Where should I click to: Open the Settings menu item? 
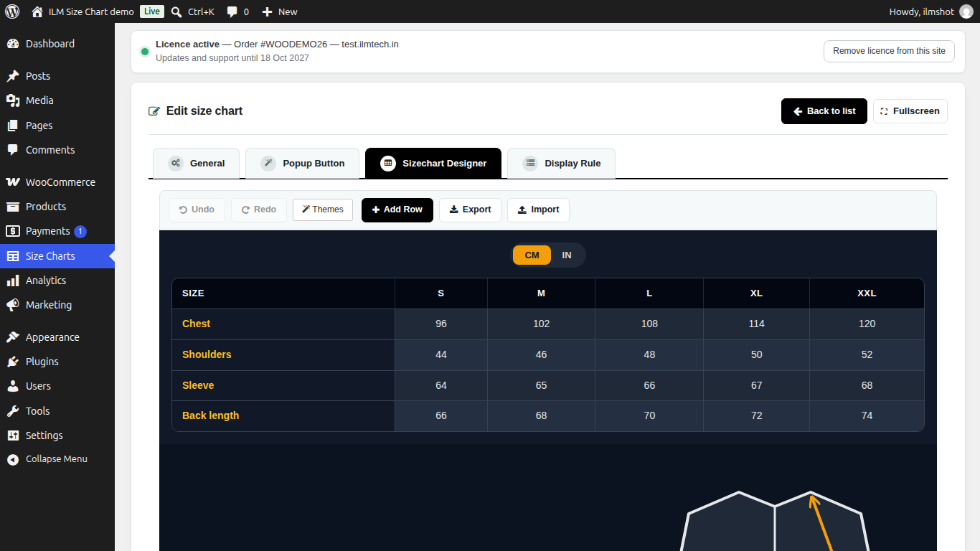[57, 435]
